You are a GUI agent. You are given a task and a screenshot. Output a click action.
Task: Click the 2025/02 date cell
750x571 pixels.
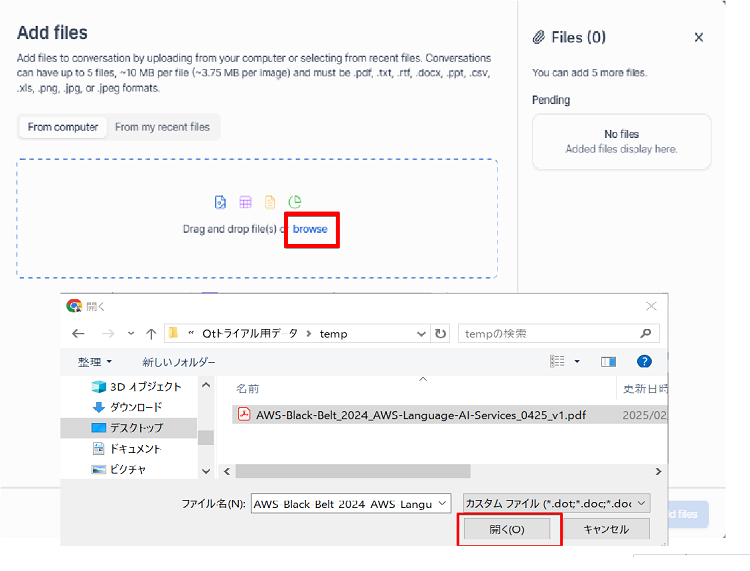click(x=644, y=415)
